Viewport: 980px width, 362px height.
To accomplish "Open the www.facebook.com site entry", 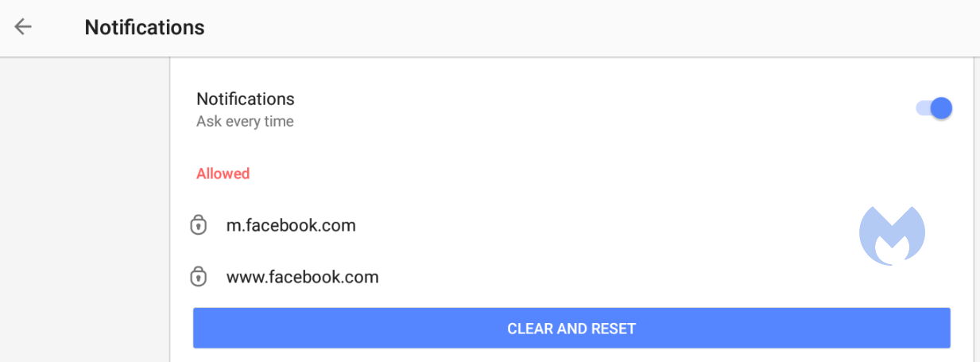I will [302, 277].
